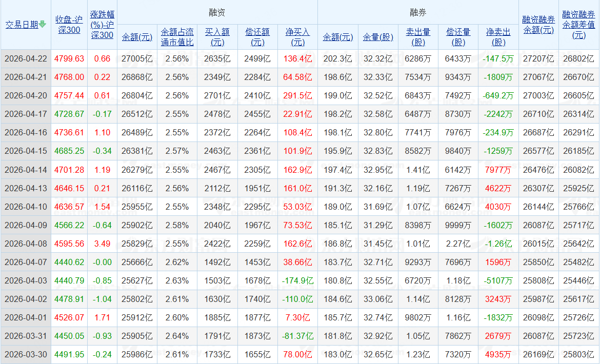Click the 26802亿 balance difference cell
This screenshot has height=364, width=600.
(579, 58)
